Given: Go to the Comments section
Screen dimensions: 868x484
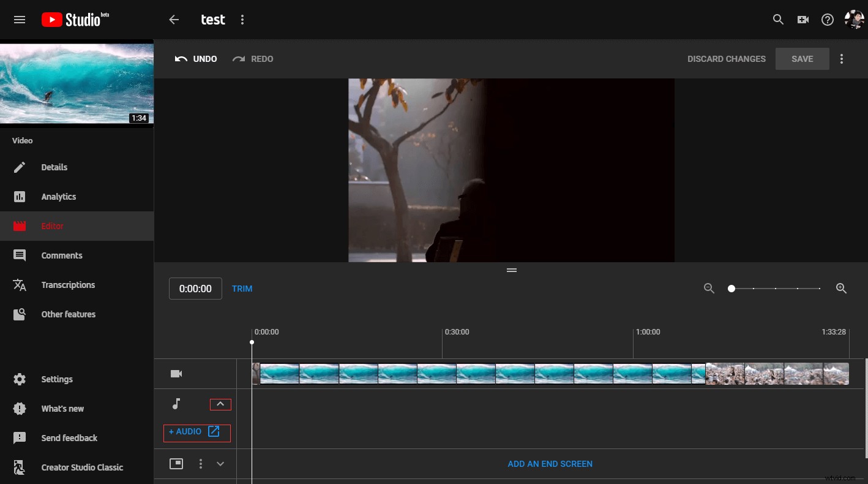Looking at the screenshot, I should point(61,255).
